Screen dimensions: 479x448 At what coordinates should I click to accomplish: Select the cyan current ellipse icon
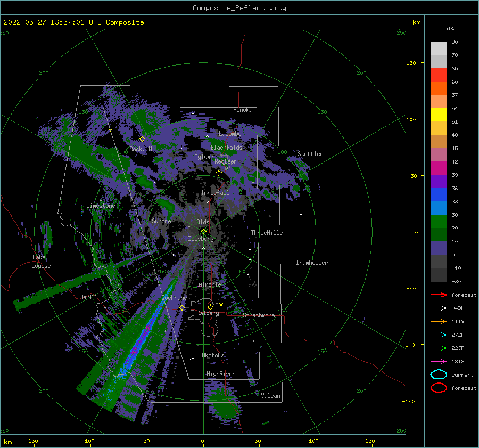(439, 374)
